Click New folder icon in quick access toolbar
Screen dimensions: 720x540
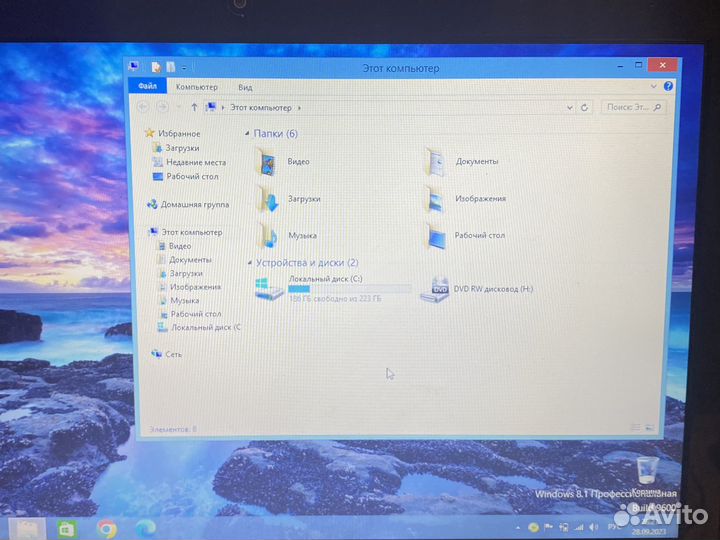click(171, 67)
